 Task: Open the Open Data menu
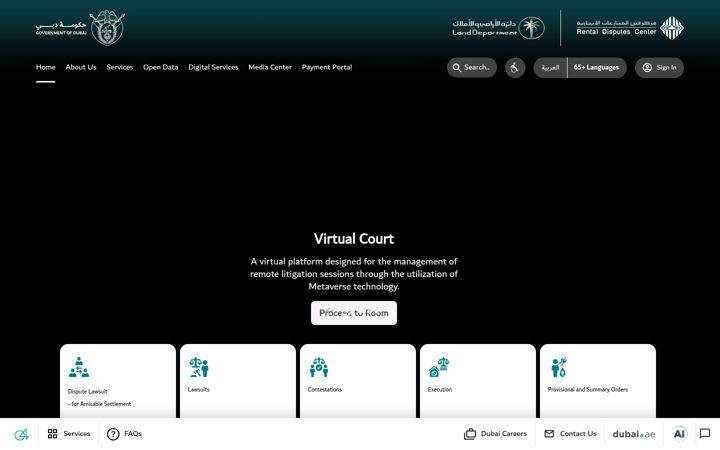pos(160,67)
